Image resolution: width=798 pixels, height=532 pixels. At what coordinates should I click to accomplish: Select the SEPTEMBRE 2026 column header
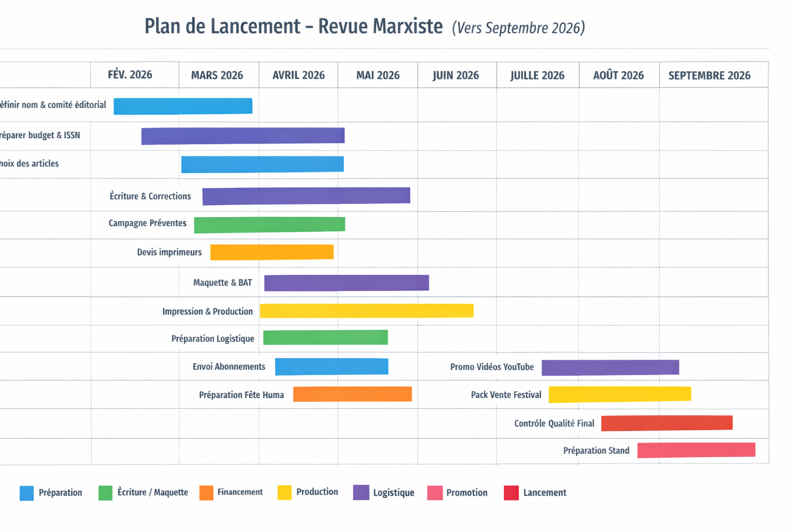click(x=709, y=76)
